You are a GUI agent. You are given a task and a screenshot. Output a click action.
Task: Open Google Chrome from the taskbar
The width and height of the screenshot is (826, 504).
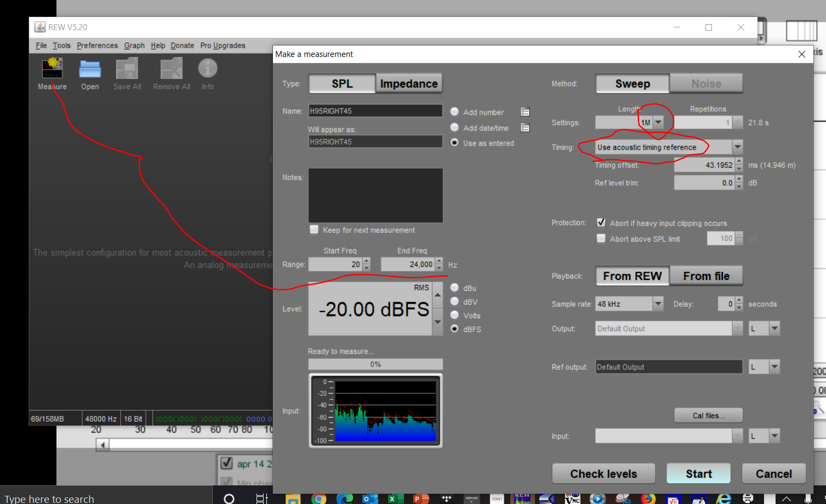coord(318,499)
